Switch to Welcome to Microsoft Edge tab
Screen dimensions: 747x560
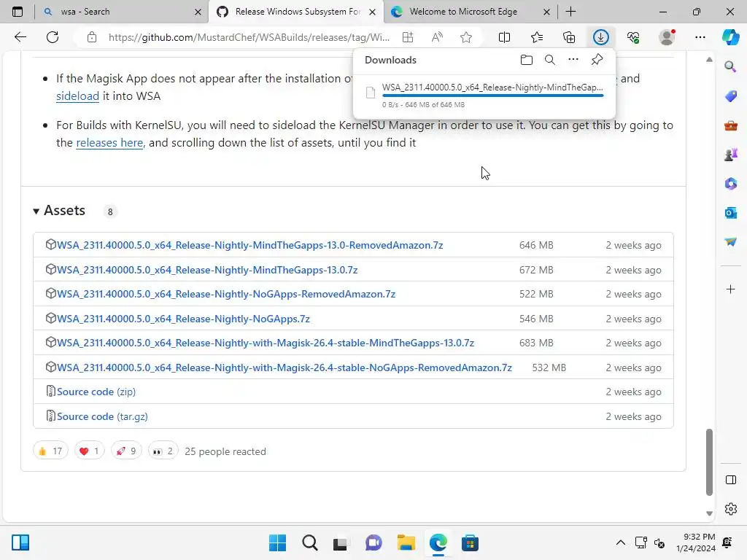[x=470, y=12]
